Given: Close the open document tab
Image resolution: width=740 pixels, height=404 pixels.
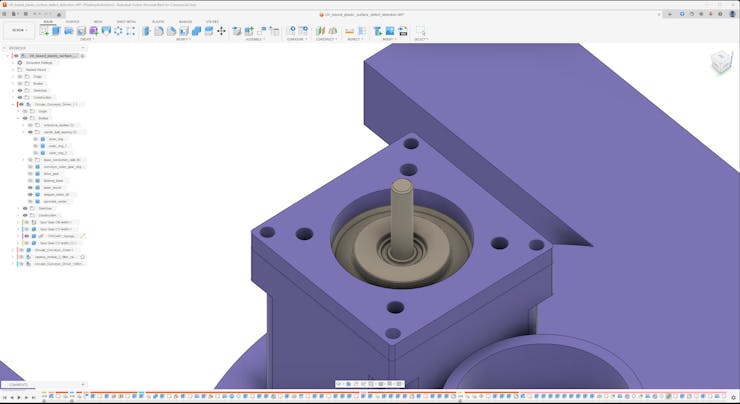Looking at the screenshot, I should point(661,14).
